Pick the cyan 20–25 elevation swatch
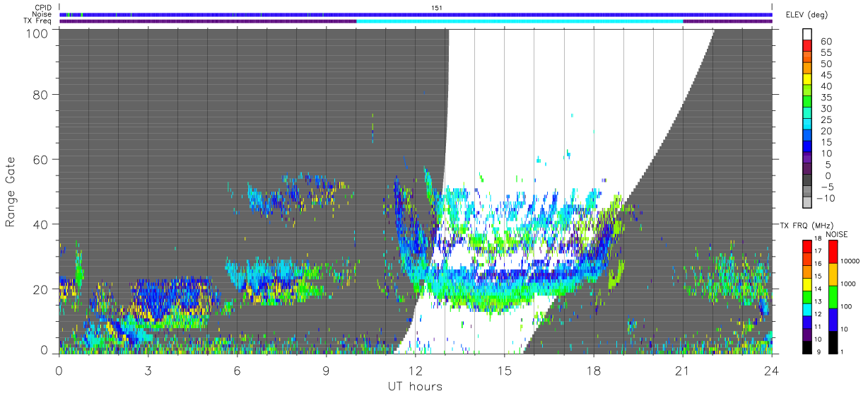The image size is (868, 401). pos(807,125)
